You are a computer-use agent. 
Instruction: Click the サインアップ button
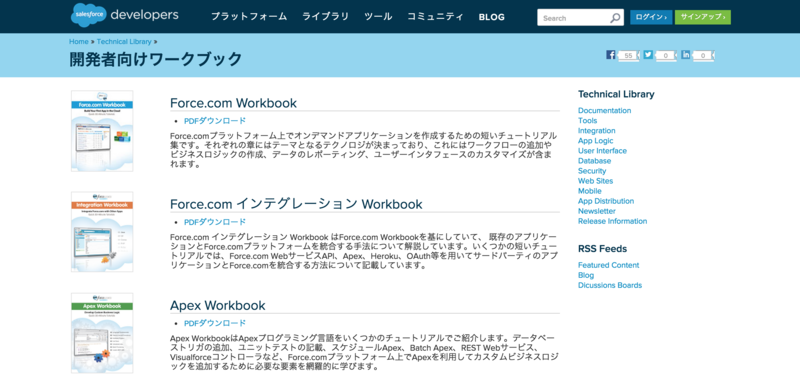coord(703,17)
